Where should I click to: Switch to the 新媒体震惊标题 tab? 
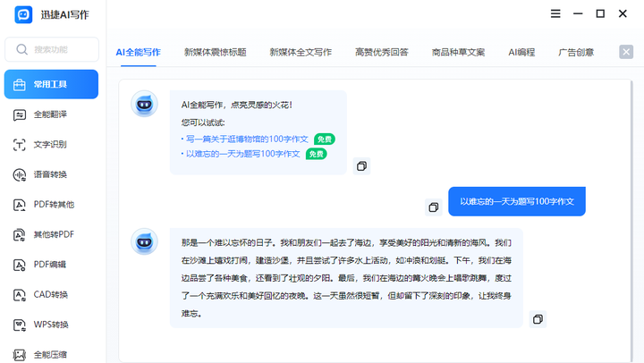216,53
